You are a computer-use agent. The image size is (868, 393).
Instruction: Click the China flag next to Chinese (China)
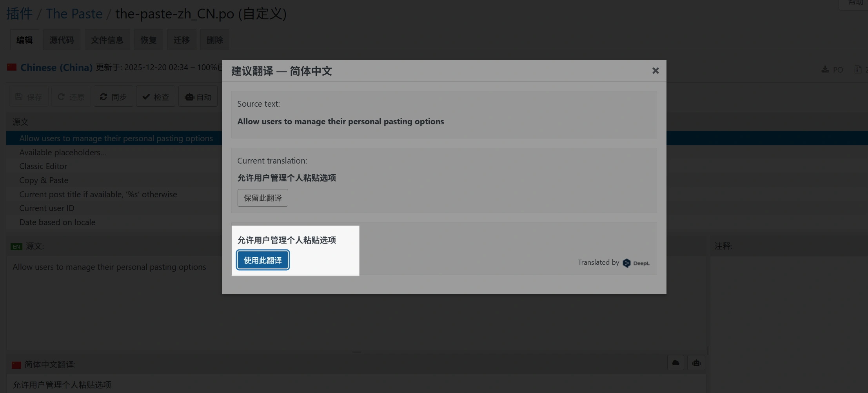pyautogui.click(x=12, y=67)
